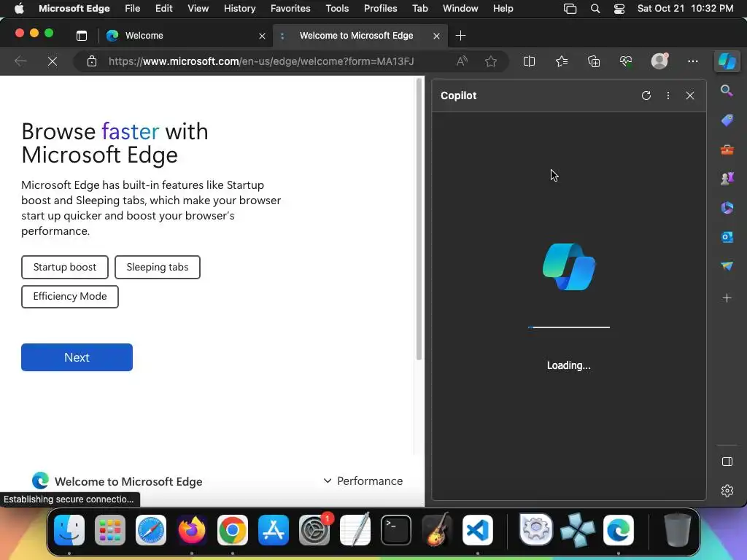Open the Favorites list icon
This screenshot has height=560, width=747.
[x=562, y=61]
